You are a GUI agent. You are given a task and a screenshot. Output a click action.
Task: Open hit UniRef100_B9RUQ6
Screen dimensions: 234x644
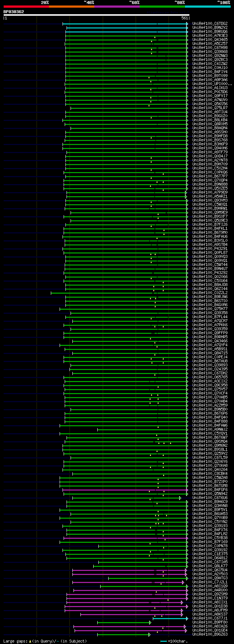coord(210,31)
